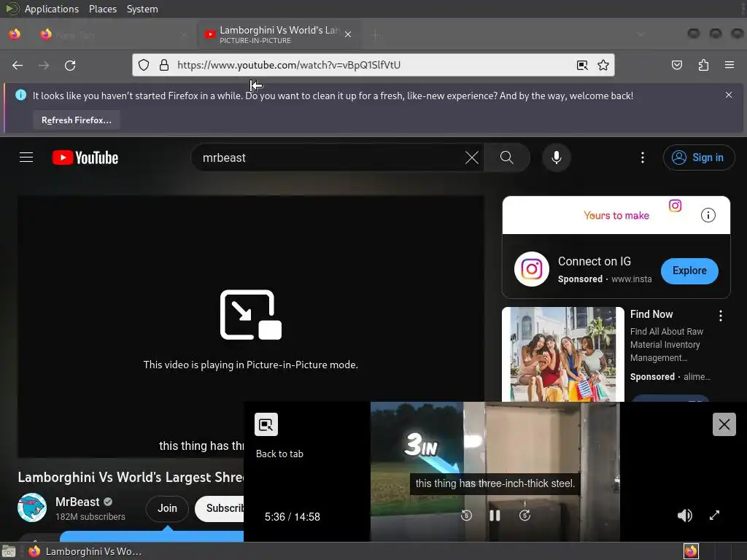Click the Picture-in-Picture placeholder in main player

(251, 327)
